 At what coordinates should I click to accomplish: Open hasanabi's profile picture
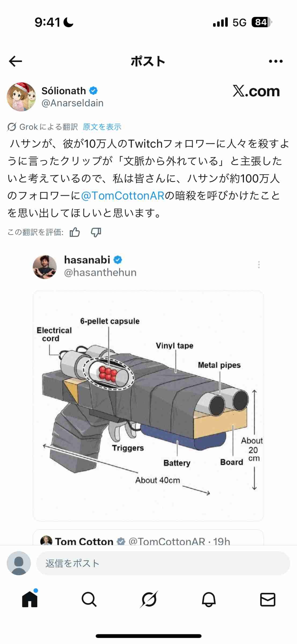pyautogui.click(x=45, y=267)
